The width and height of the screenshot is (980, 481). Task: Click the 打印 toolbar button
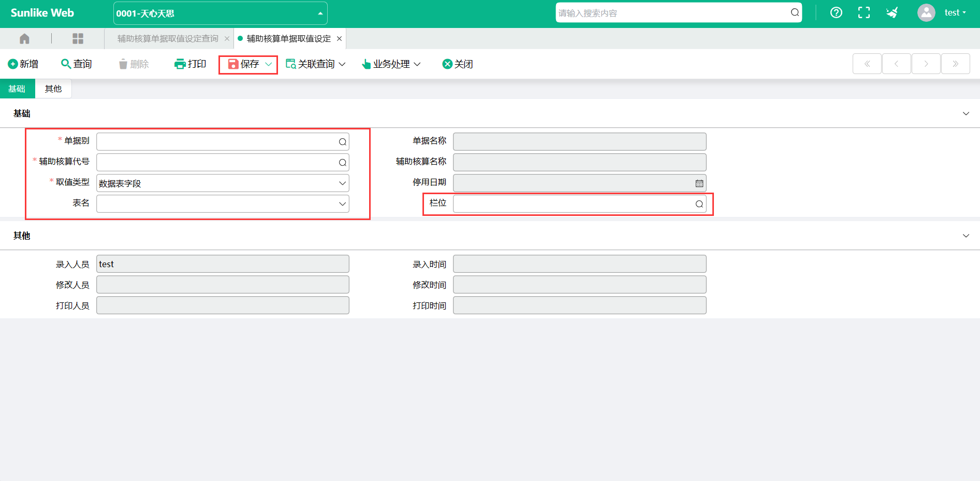coord(191,64)
